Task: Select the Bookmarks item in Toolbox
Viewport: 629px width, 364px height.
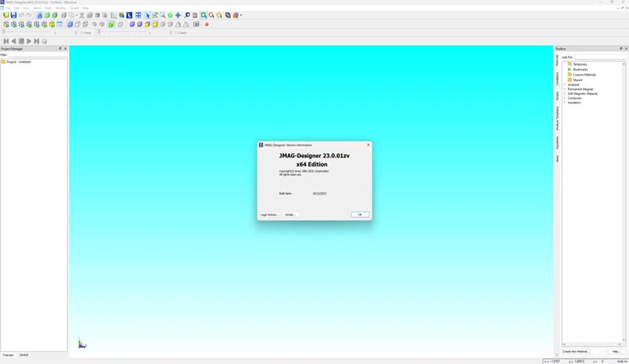Action: click(580, 69)
